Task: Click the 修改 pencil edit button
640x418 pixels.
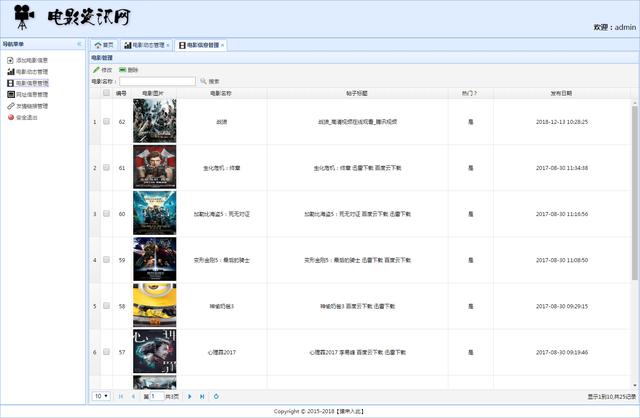Action: point(102,70)
